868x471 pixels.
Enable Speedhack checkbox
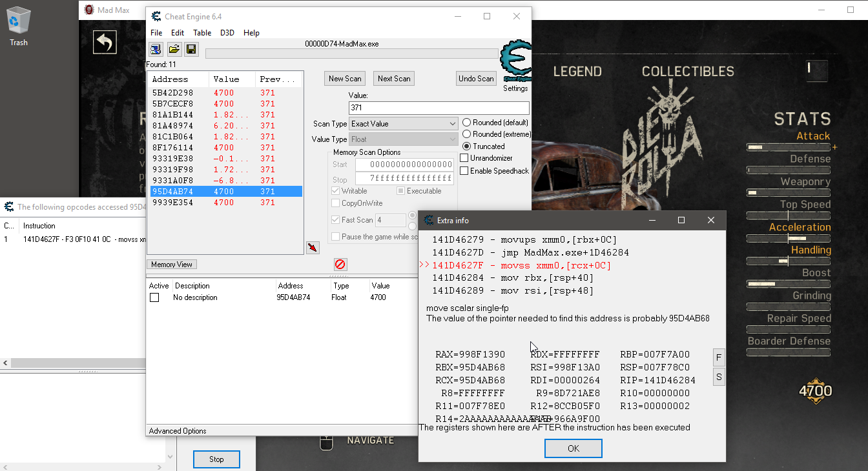pyautogui.click(x=464, y=171)
